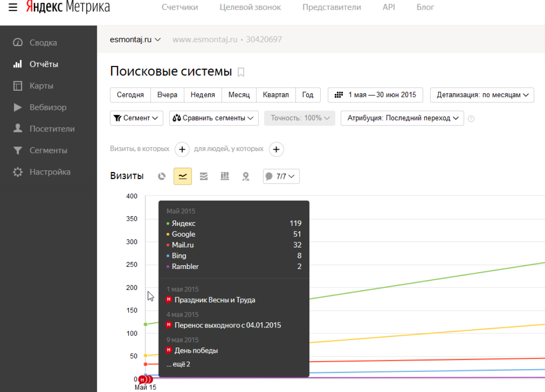Click the Яндекс Метрика logo

(x=68, y=7)
